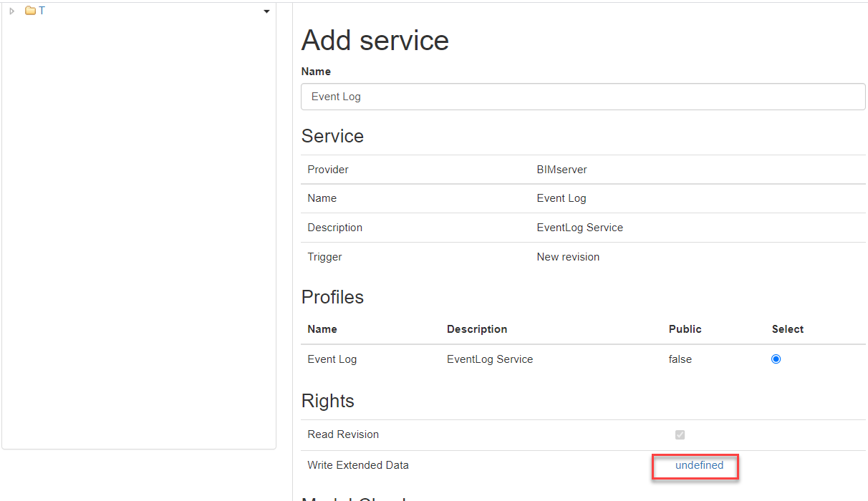This screenshot has height=501, width=868.
Task: Toggle the Read Revision checkbox
Action: click(680, 434)
